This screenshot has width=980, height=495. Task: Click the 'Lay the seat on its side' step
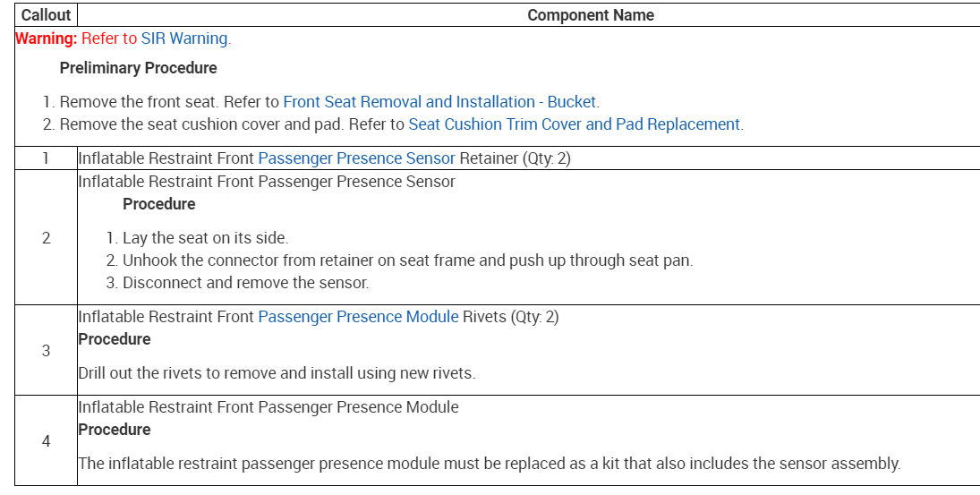click(x=205, y=238)
